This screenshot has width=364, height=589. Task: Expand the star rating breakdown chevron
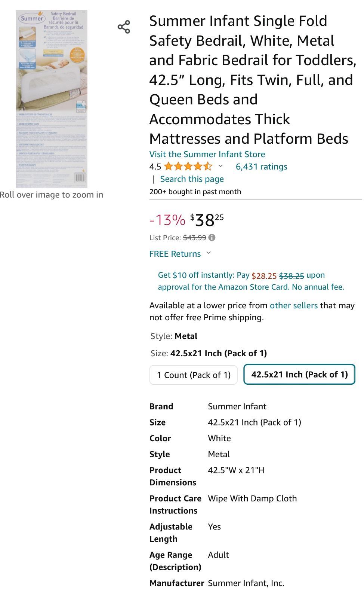coord(220,166)
